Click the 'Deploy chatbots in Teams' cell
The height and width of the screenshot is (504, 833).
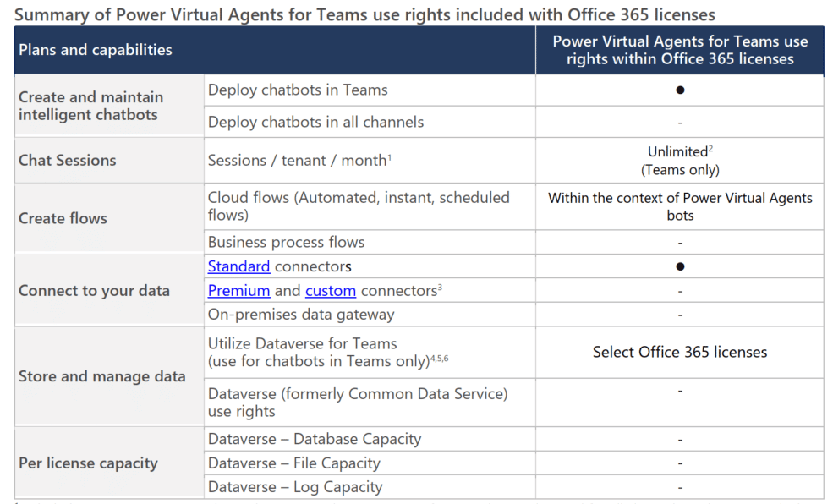370,90
